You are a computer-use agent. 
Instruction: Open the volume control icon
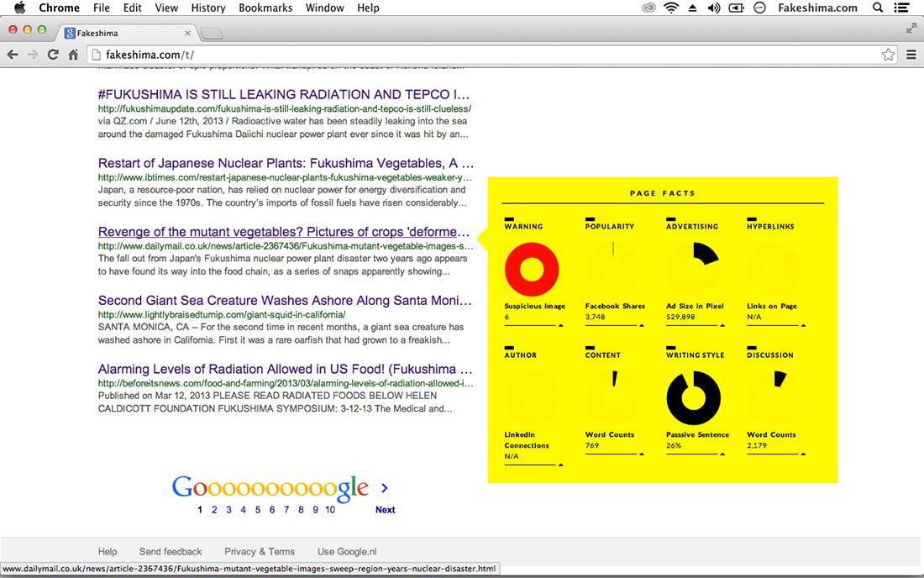click(x=714, y=8)
